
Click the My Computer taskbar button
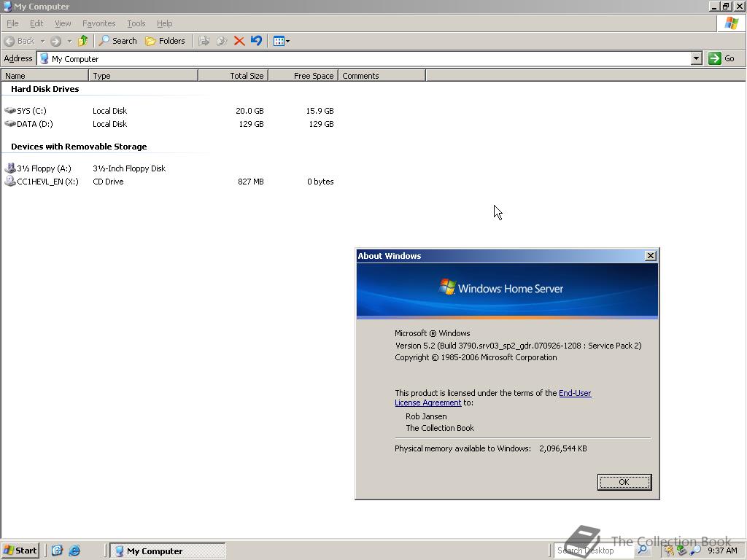coord(168,551)
